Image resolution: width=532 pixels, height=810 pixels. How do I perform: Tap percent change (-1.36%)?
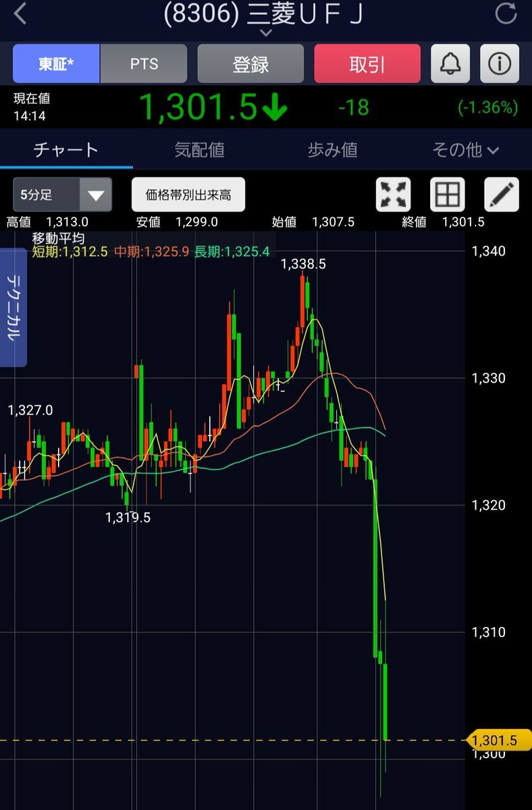pyautogui.click(x=487, y=107)
